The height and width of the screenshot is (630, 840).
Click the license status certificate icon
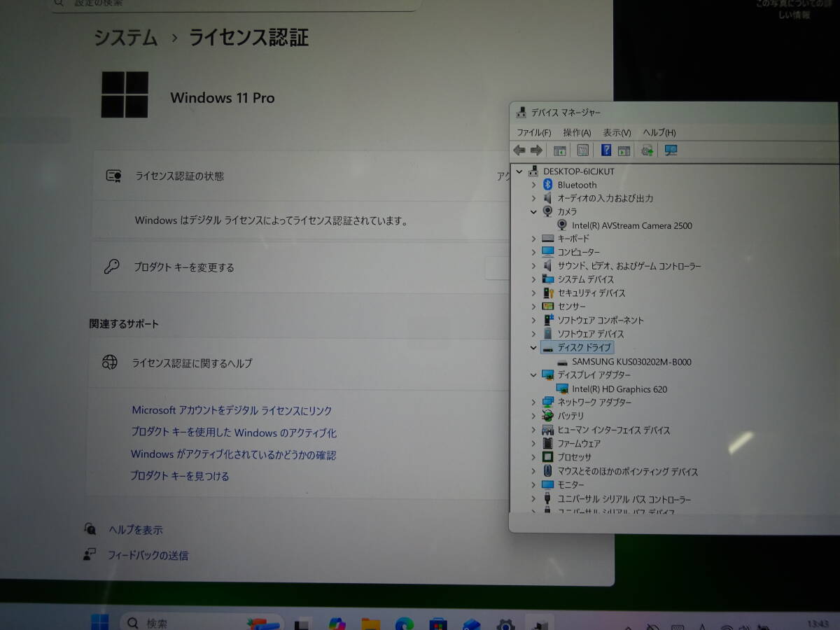(114, 176)
